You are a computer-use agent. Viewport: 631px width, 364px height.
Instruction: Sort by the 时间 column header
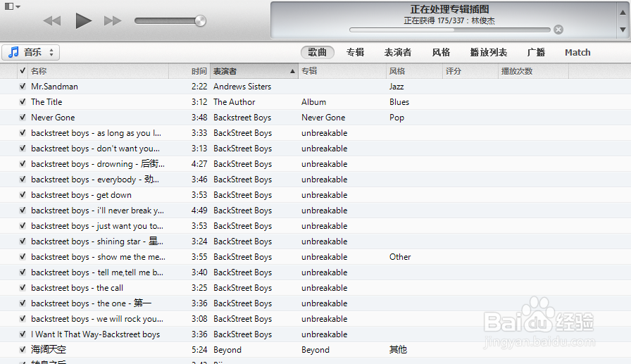pyautogui.click(x=189, y=71)
